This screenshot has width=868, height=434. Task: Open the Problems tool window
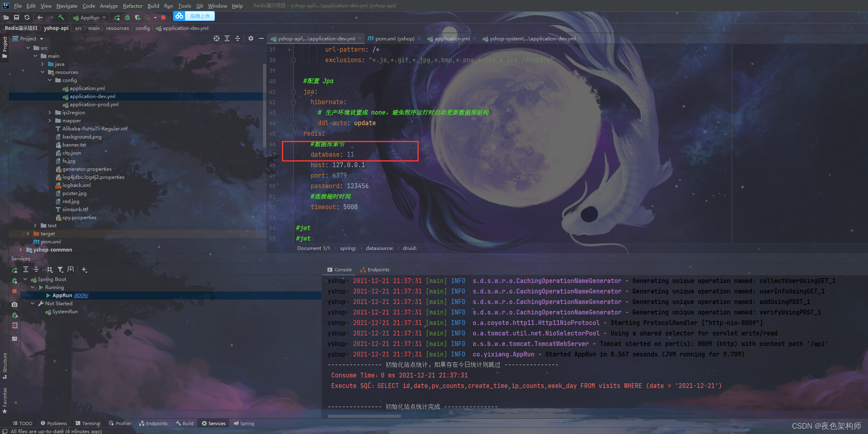[54, 423]
